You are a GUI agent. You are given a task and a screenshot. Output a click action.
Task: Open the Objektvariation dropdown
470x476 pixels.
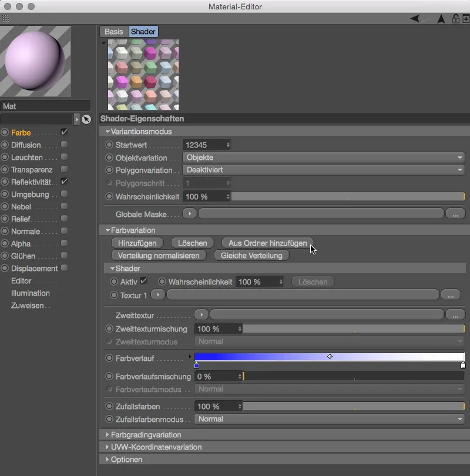pos(324,157)
